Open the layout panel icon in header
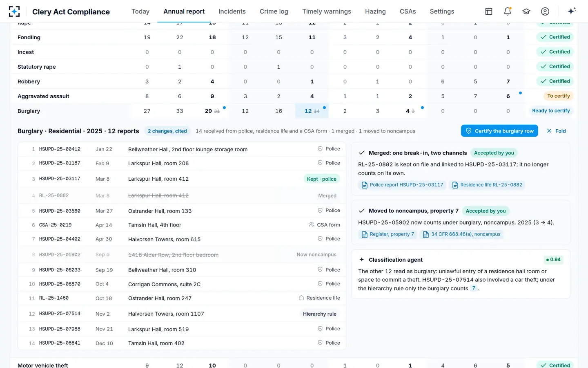 [489, 11]
